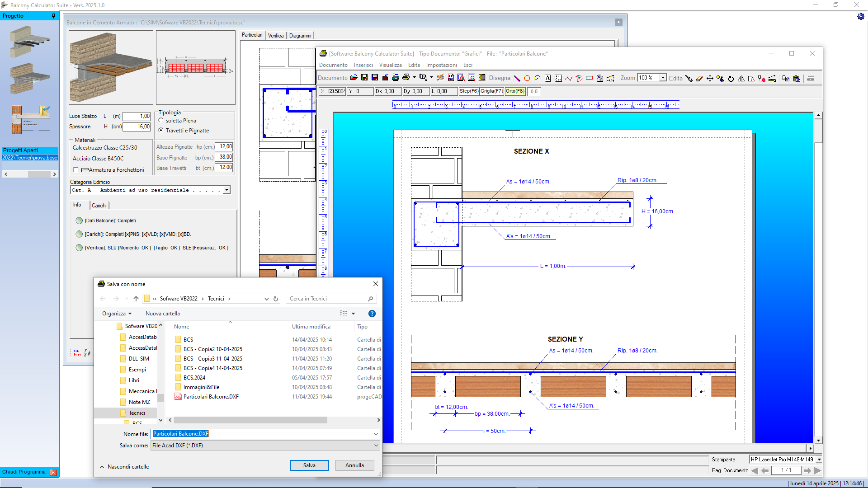Click the Salva button
Viewport: 868px width, 488px height.
tap(309, 465)
